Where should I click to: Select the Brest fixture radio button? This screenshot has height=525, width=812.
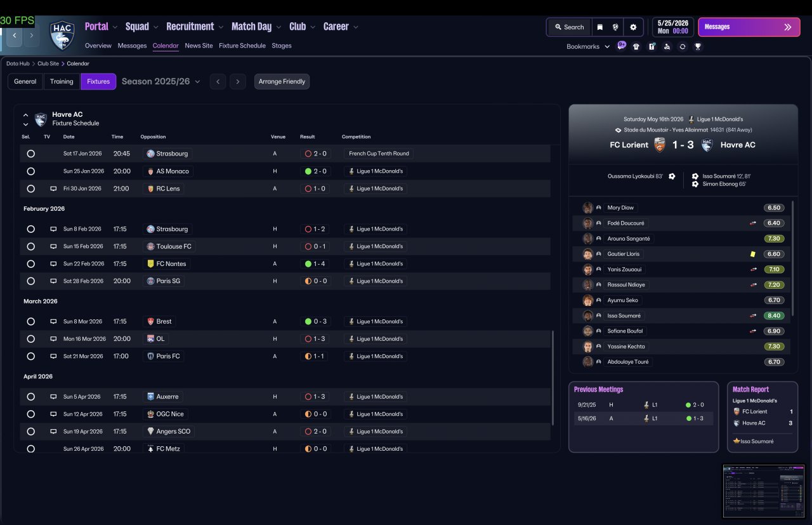pyautogui.click(x=30, y=321)
